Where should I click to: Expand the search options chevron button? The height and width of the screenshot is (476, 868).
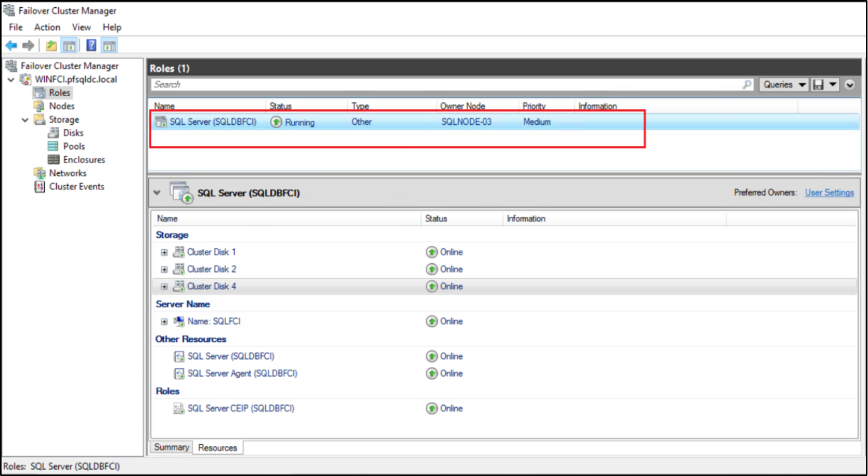tap(850, 85)
